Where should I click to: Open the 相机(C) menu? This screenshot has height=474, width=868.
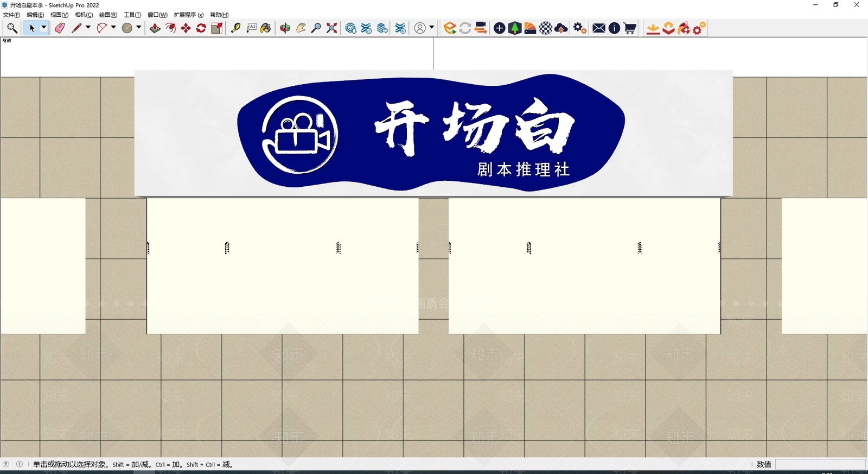pyautogui.click(x=84, y=15)
